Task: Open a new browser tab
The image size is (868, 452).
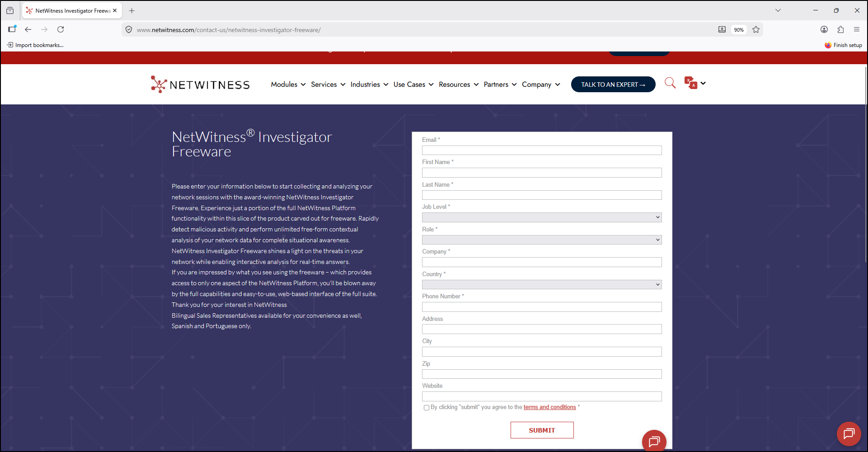Action: click(x=132, y=10)
